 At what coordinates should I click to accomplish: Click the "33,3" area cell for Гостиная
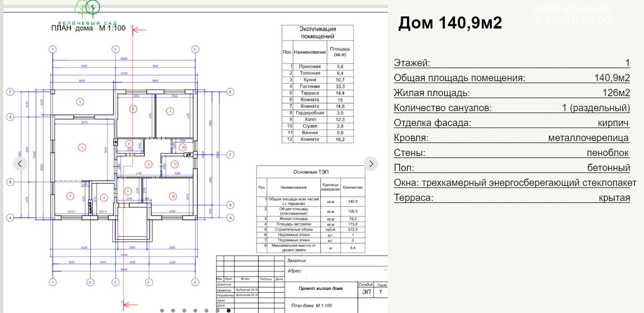340,86
